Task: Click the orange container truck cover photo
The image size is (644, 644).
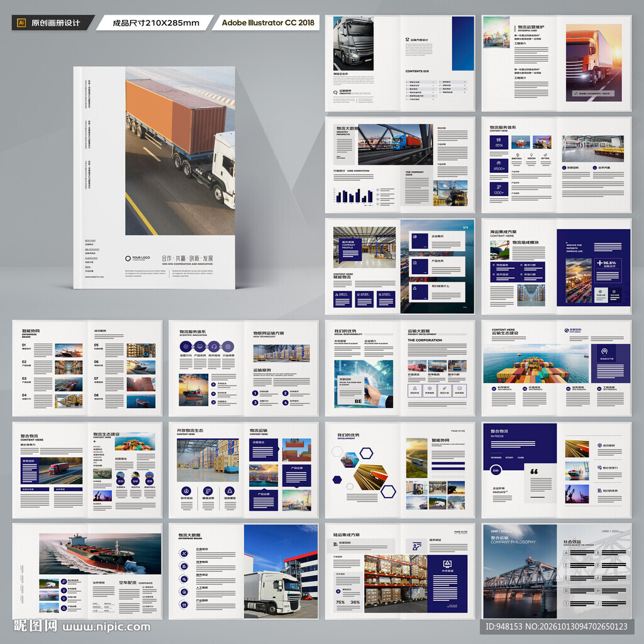Action: pos(180,151)
